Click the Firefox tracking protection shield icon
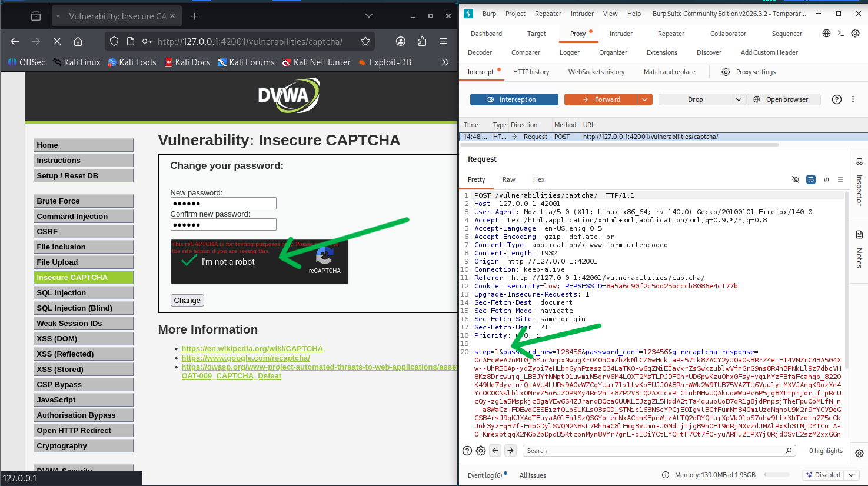The height and width of the screenshot is (486, 868). (114, 41)
